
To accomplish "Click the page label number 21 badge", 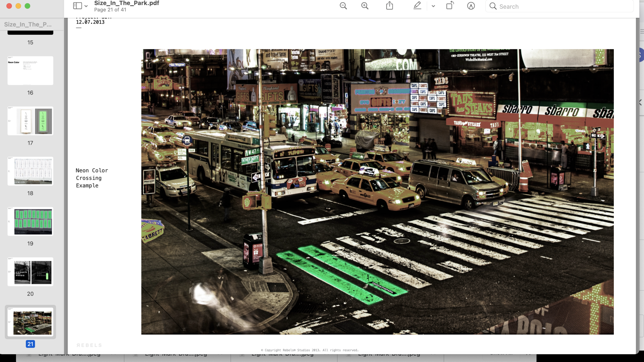I will pos(30,344).
